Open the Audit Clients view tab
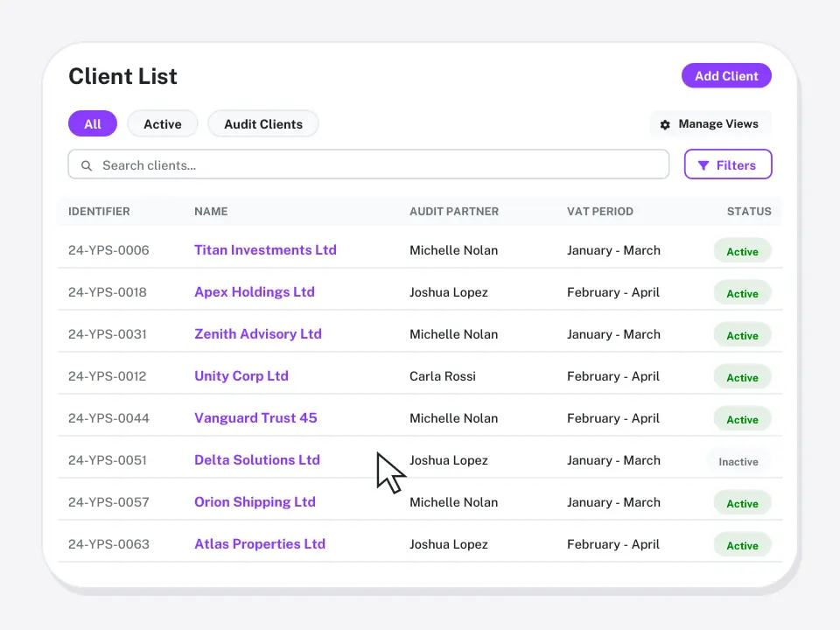840x630 pixels. (263, 123)
